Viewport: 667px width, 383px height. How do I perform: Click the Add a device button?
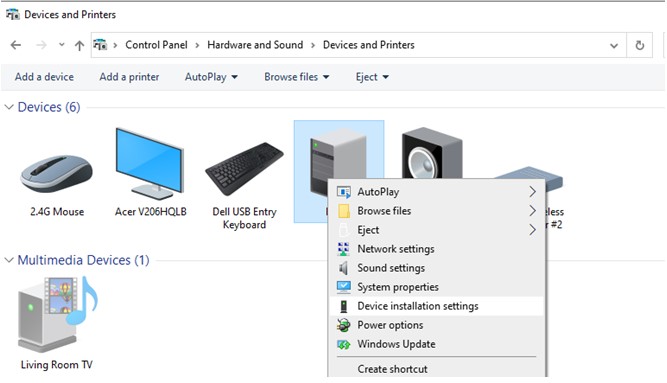(x=44, y=77)
